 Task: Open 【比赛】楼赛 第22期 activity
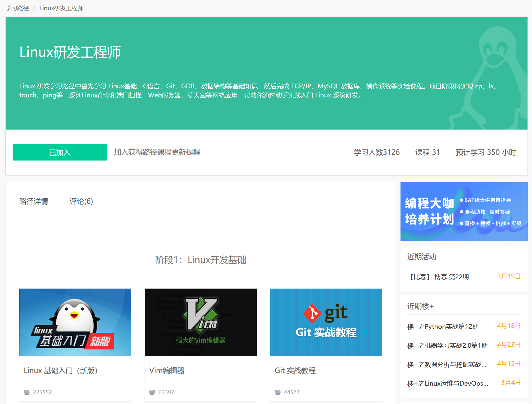(x=438, y=277)
